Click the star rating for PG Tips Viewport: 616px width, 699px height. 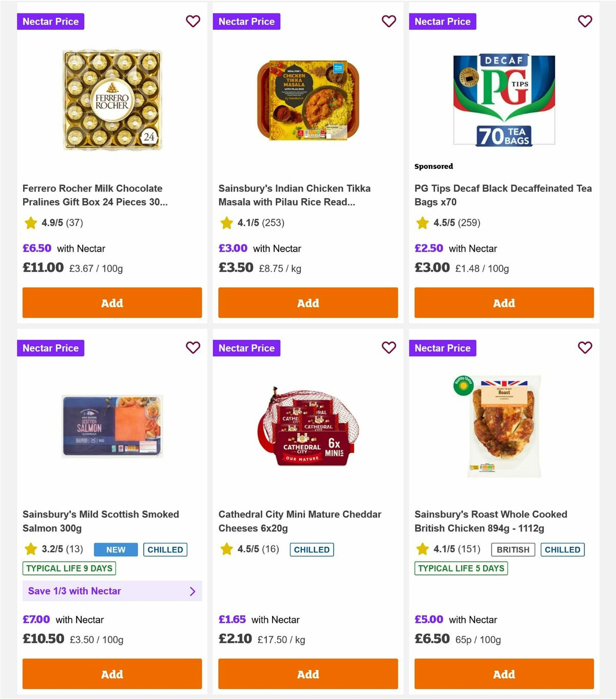pos(448,223)
